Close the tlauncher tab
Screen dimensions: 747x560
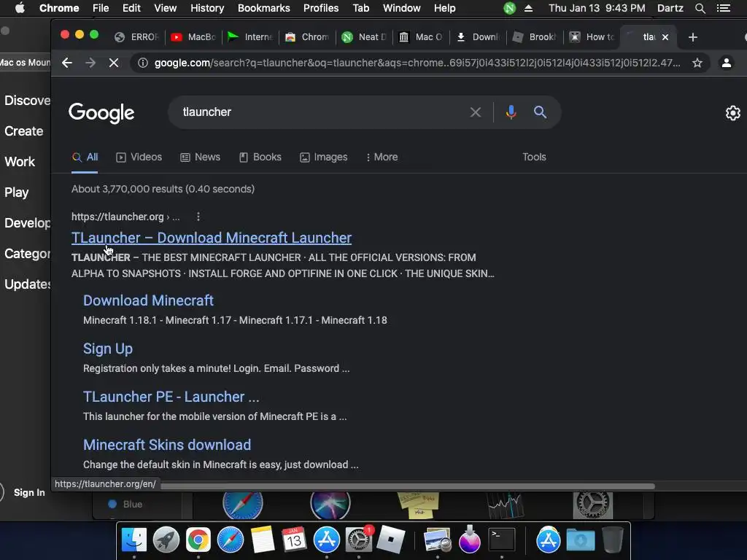(x=665, y=37)
